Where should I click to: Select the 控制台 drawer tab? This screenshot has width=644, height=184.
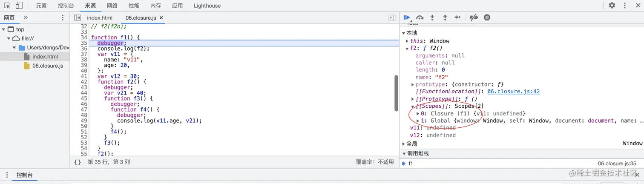(25, 175)
